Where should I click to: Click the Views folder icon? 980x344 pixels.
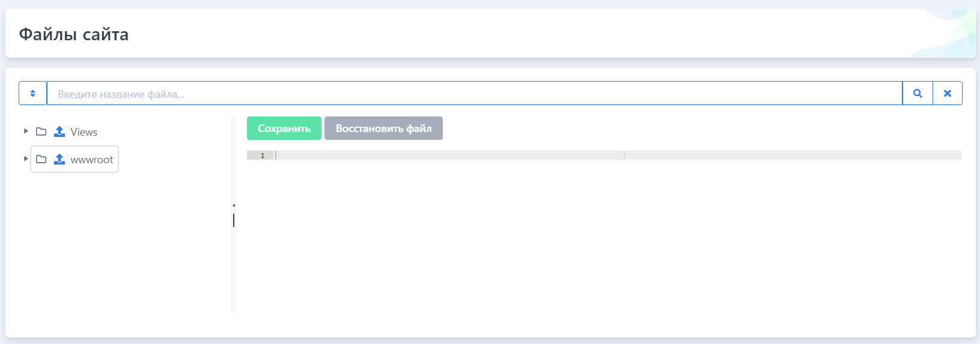41,131
